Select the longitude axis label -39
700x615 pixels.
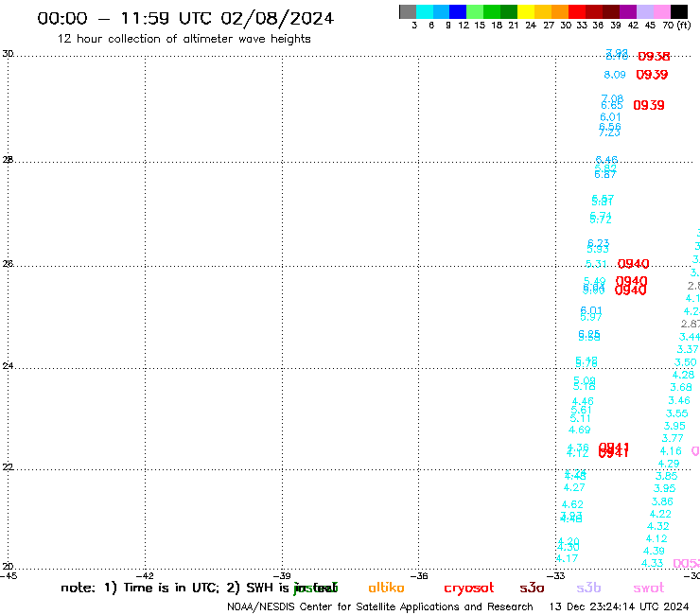coord(284,575)
